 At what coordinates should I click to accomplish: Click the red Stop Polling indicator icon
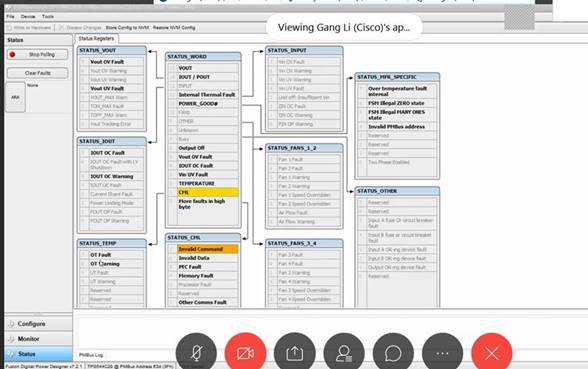point(12,55)
